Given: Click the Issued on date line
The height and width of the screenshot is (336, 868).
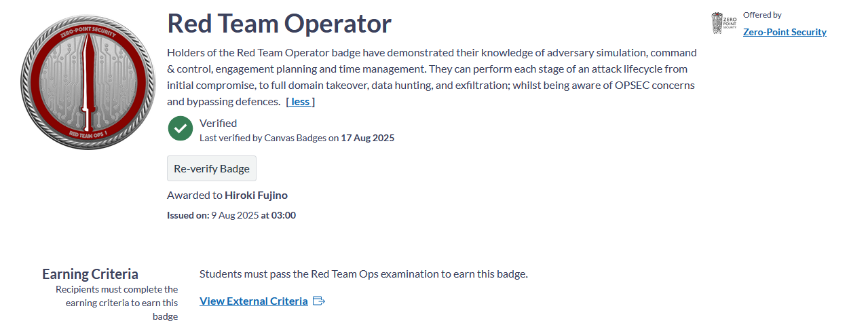Looking at the screenshot, I should (x=231, y=216).
